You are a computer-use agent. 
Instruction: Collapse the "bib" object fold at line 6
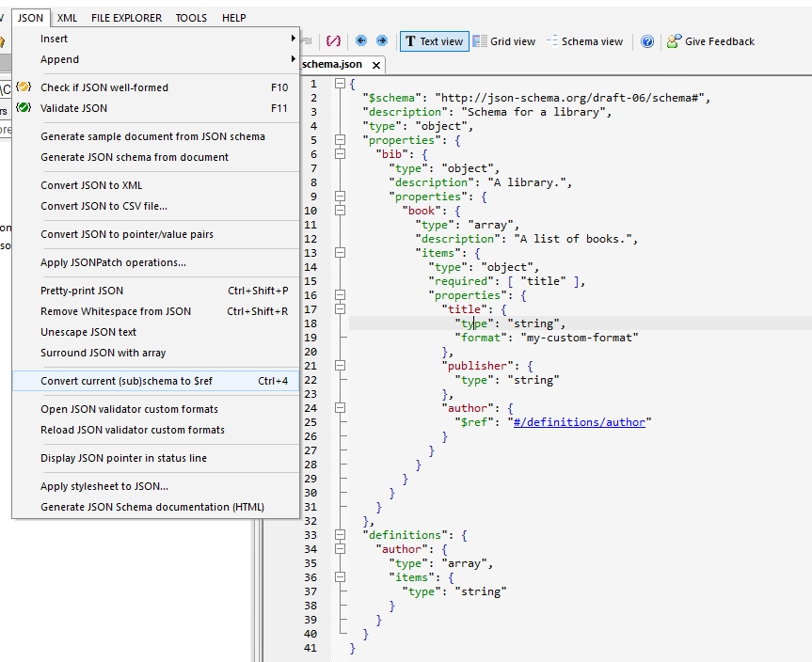(x=341, y=153)
